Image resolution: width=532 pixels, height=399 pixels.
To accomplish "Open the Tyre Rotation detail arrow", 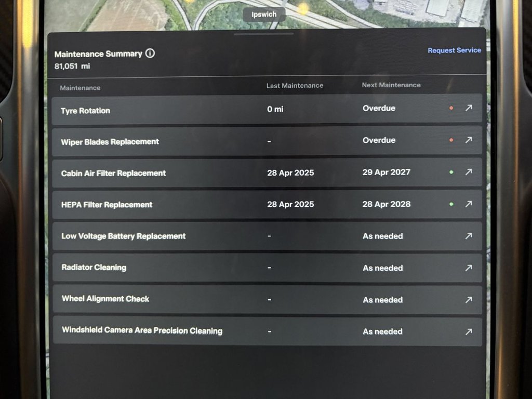I will coord(469,108).
